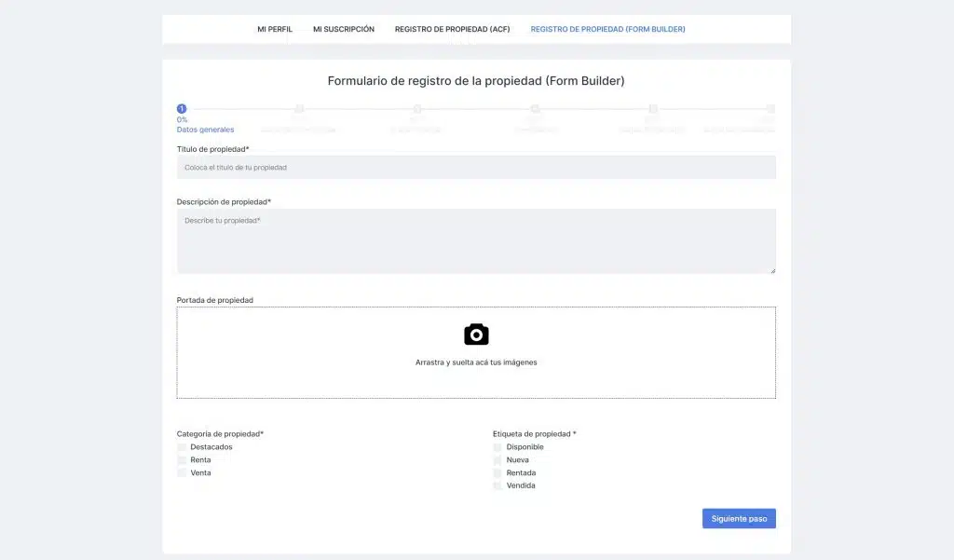Screen dimensions: 954x560
Task: Open the MI SUSCRIPCIÓN tab
Action: click(x=344, y=29)
